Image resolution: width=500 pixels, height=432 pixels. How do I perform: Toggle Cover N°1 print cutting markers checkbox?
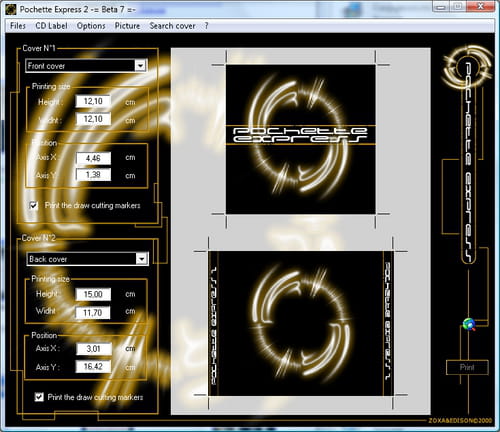tap(33, 205)
